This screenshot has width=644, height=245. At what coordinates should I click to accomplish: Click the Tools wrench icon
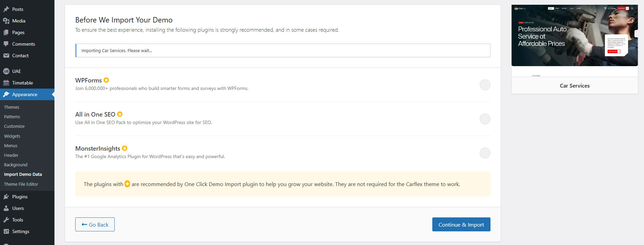pos(6,220)
